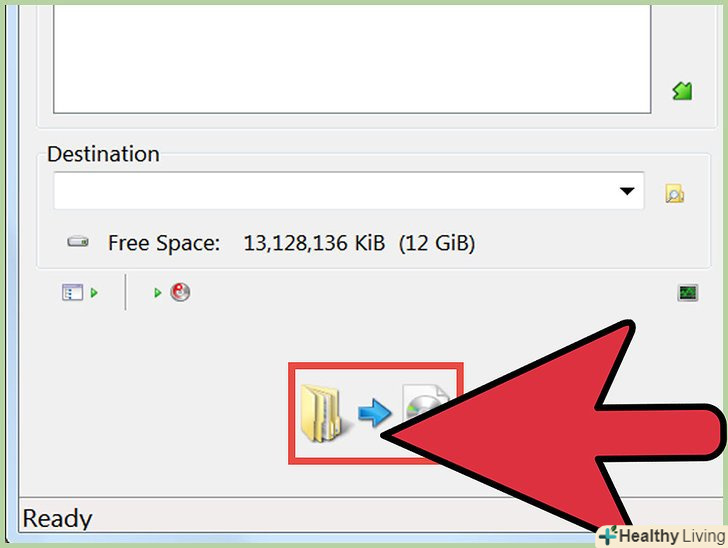Click the yellow folder in Build button
The image size is (728, 548).
[x=321, y=413]
